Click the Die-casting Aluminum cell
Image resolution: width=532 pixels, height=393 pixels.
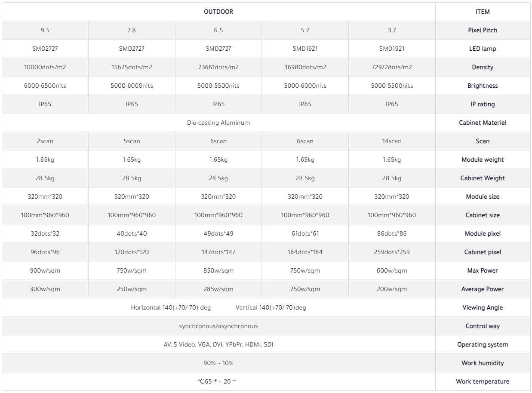[218, 123]
